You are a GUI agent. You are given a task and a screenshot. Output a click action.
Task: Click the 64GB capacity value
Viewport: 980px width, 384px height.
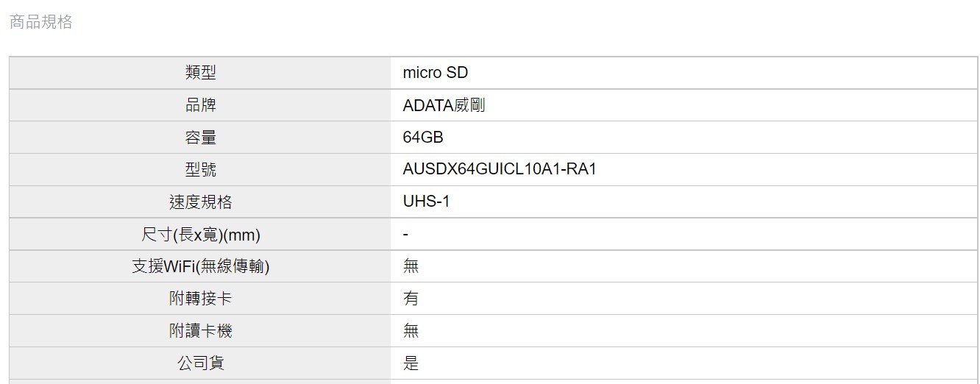[x=423, y=138]
